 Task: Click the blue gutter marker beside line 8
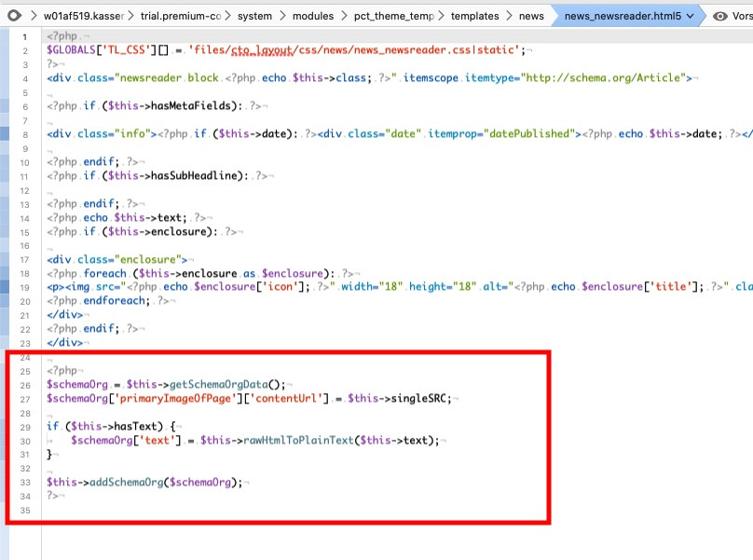tap(5, 133)
